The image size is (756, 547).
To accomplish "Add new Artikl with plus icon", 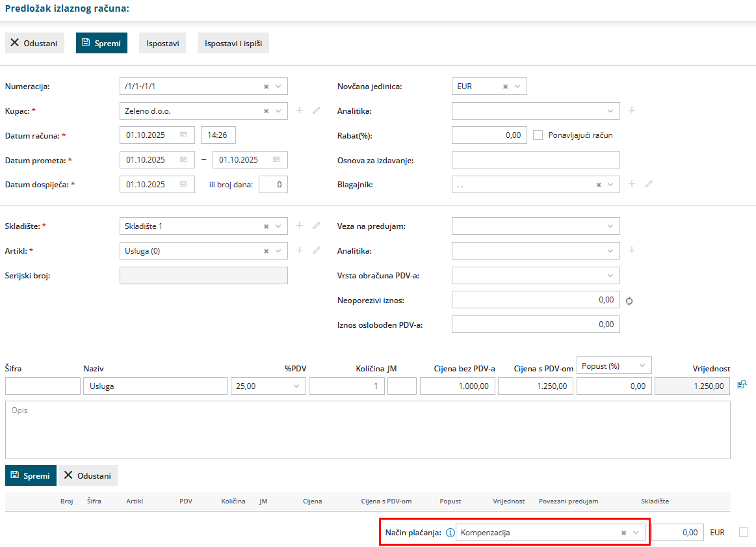I will (300, 250).
